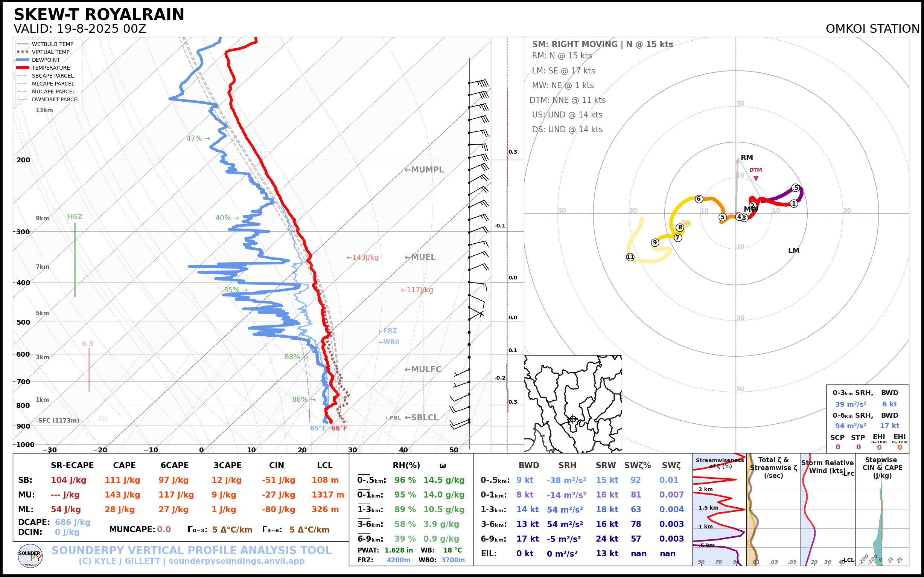Click the OMKOI STATION title
Screen dimensions: 924x577
click(x=872, y=29)
